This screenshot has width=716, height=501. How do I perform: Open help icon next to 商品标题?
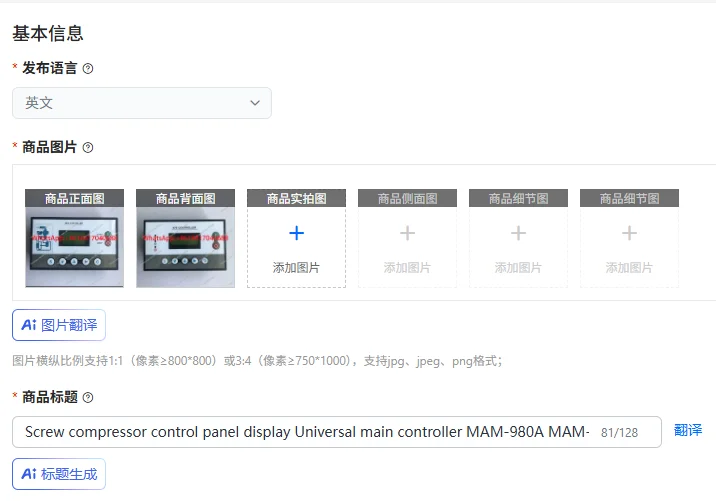coord(88,397)
